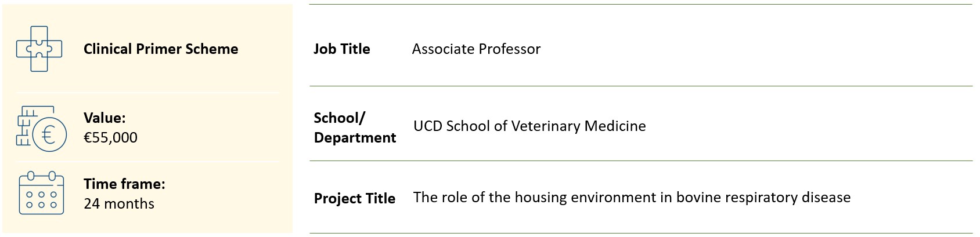
Task: Select the Clinical Primer Scheme heading
Action: (x=161, y=49)
